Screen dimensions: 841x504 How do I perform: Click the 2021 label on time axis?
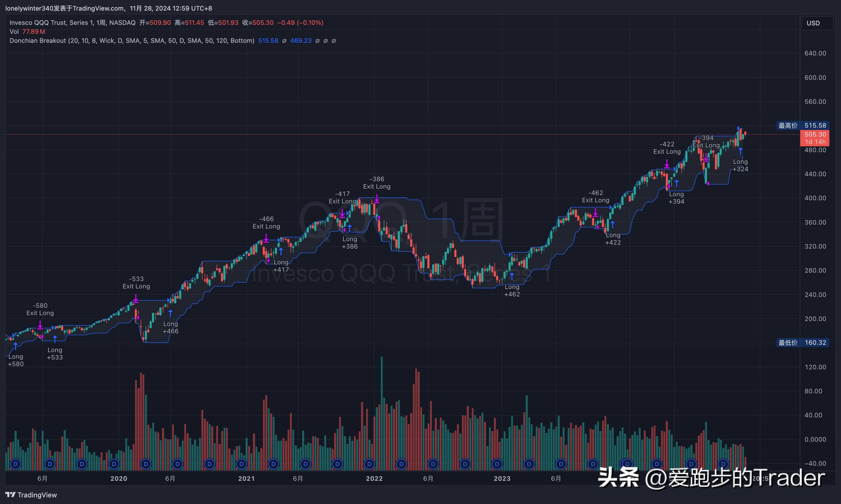246,479
